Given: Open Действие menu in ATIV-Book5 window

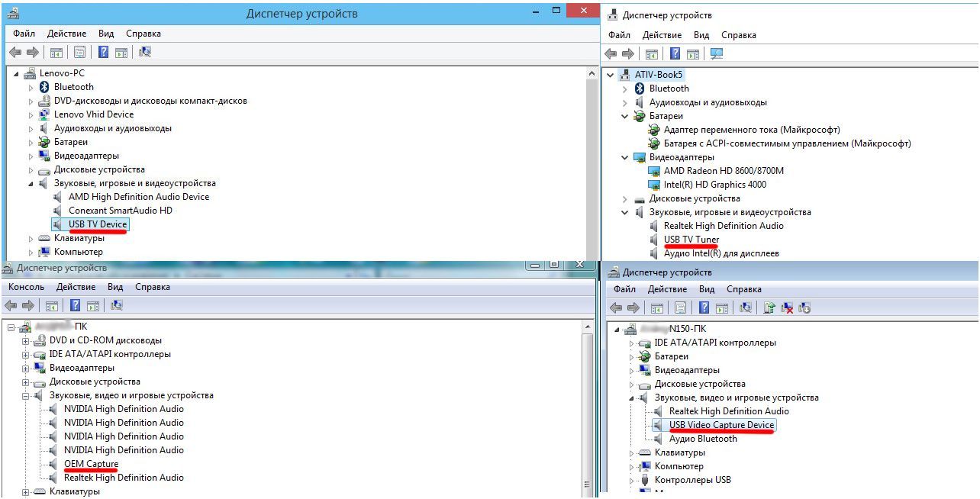Looking at the screenshot, I should pyautogui.click(x=662, y=35).
